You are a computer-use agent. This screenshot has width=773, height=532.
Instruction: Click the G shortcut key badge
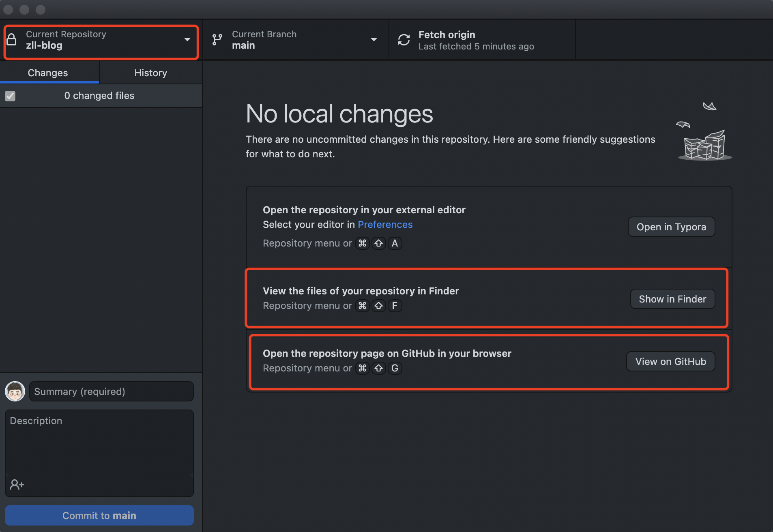(x=395, y=368)
